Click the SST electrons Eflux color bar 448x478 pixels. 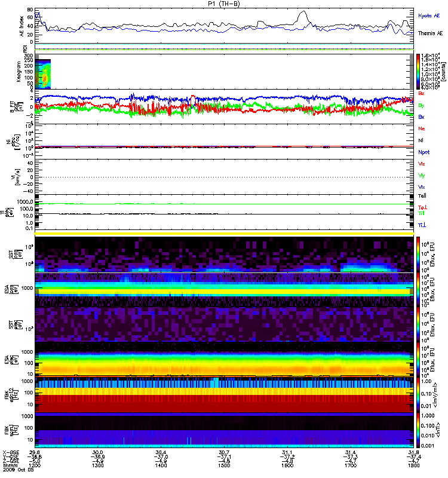pos(418,324)
